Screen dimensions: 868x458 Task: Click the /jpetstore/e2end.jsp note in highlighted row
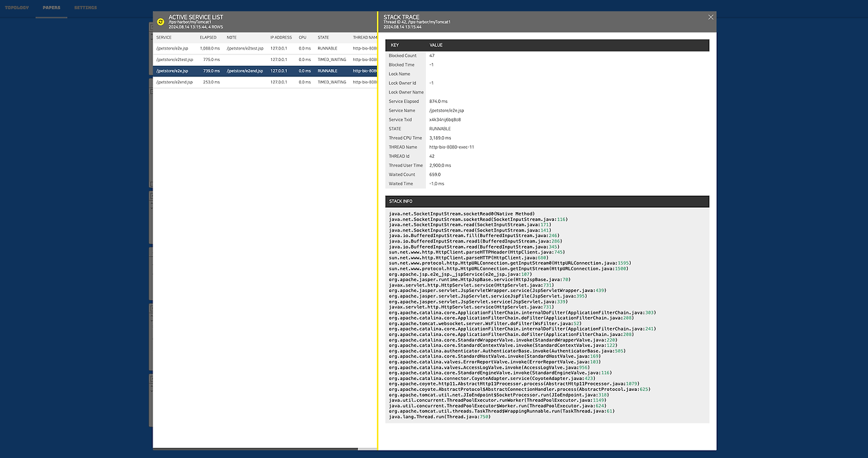coord(245,70)
